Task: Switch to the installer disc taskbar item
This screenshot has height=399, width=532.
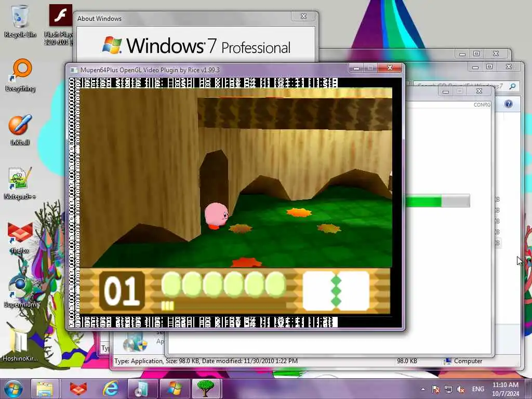Action: pos(142,389)
